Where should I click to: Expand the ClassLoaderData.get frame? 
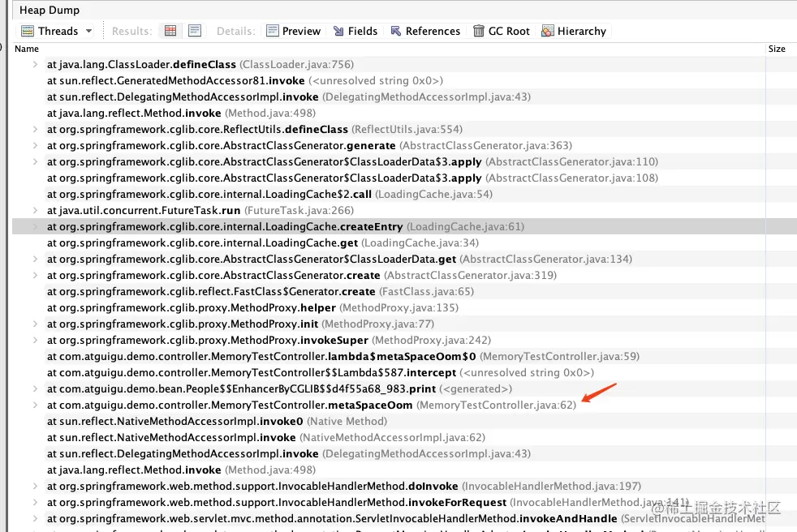point(35,260)
